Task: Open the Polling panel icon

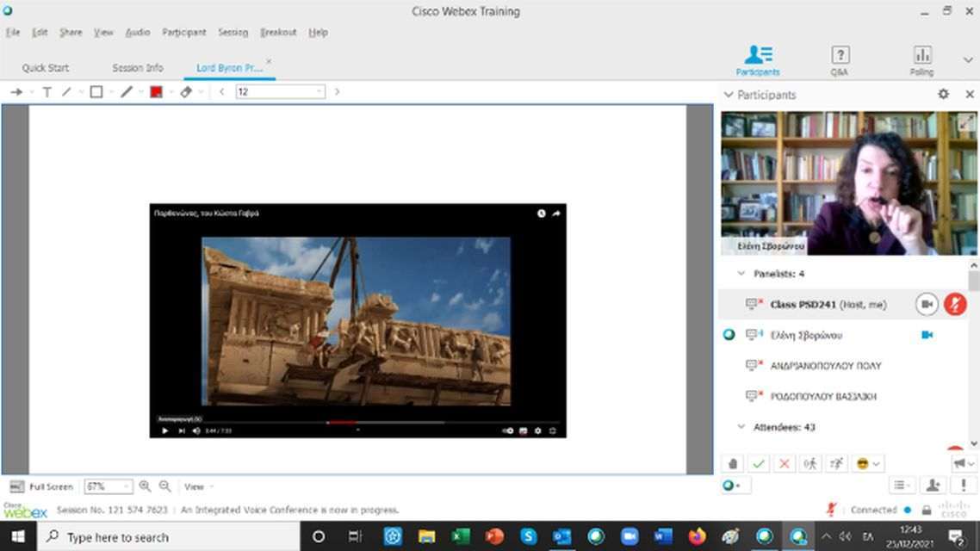Action: click(x=921, y=60)
